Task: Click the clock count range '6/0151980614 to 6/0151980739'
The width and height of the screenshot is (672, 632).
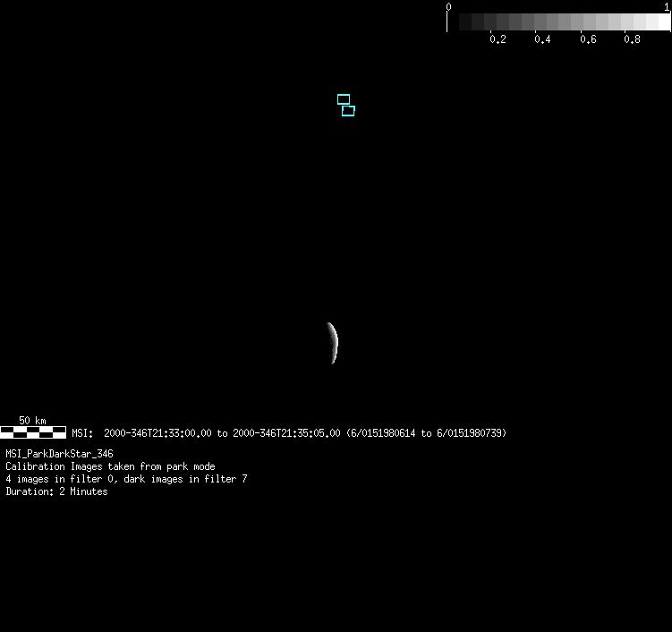Action: 426,433
